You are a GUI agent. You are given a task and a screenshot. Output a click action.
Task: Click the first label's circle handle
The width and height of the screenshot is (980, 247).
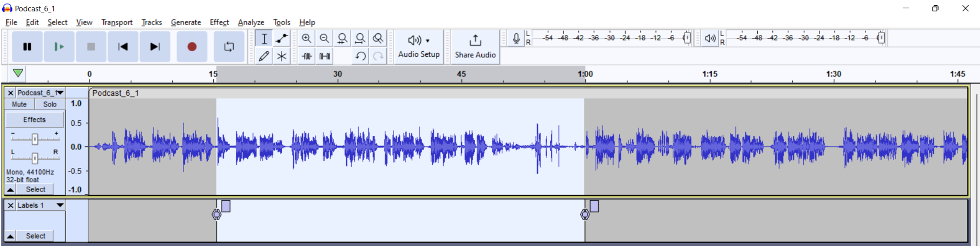(x=216, y=215)
